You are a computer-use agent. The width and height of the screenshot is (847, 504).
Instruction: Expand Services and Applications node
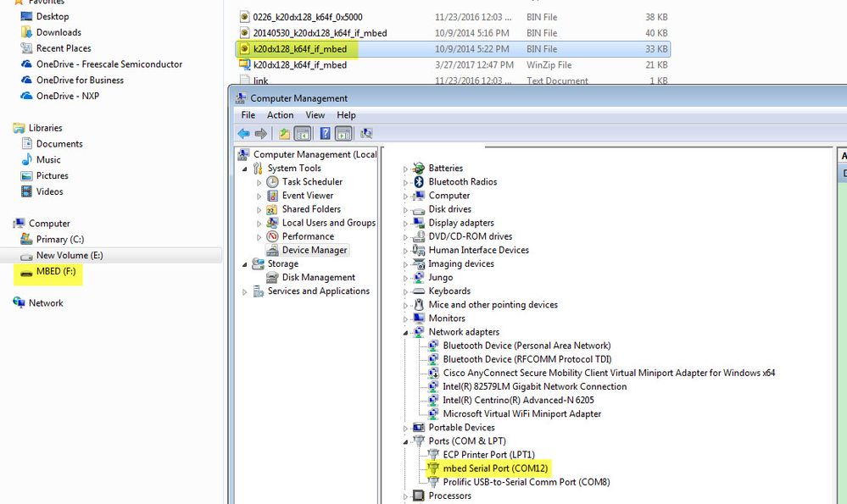click(x=245, y=292)
